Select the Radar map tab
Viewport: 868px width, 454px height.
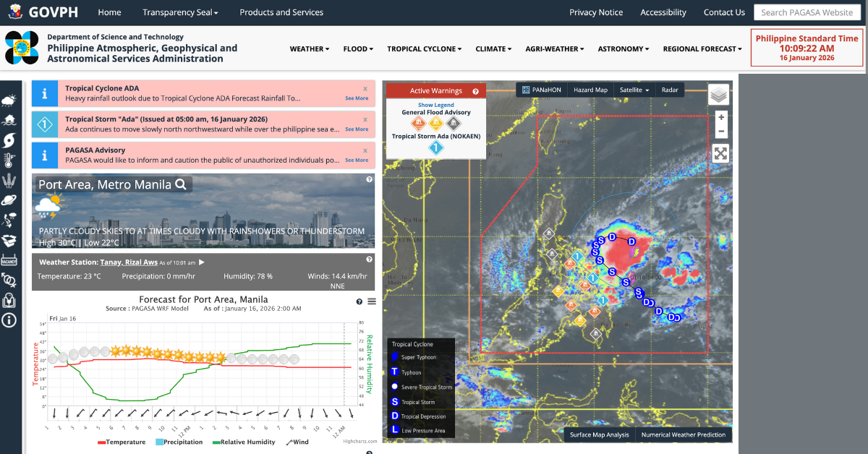tap(670, 90)
